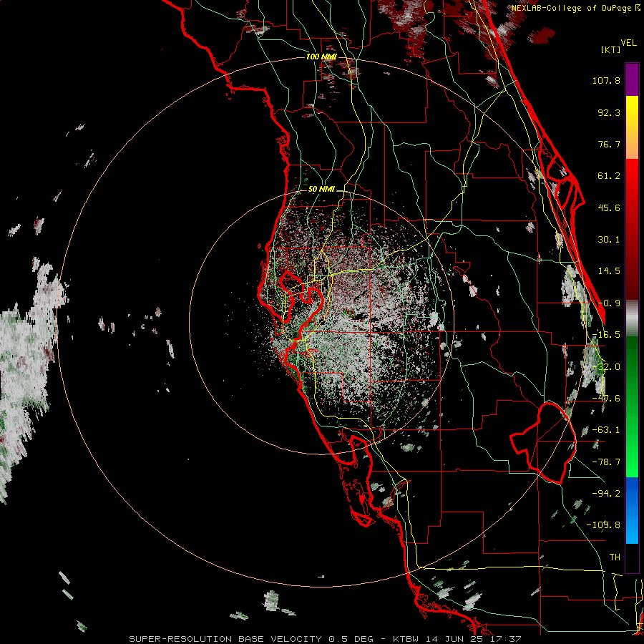This screenshot has width=644, height=644.
Task: Click the "50 NMI" range ring label
Action: (321, 190)
